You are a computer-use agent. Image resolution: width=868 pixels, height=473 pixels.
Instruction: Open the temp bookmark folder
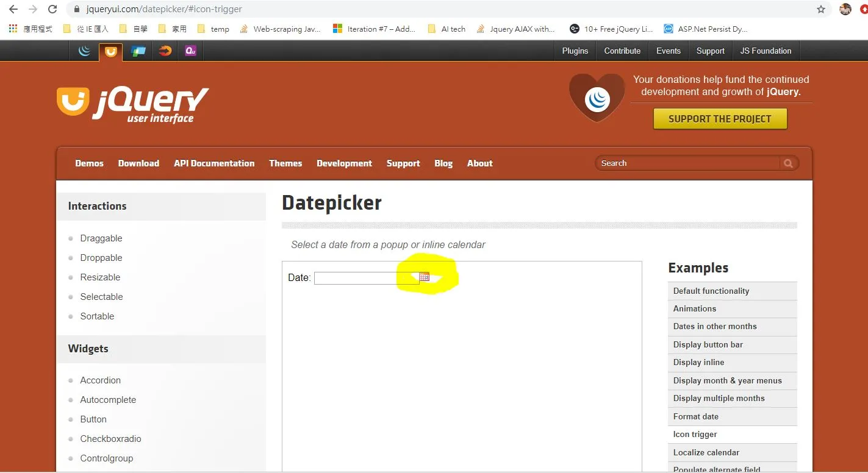[x=213, y=29]
